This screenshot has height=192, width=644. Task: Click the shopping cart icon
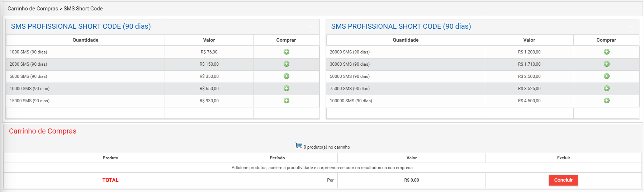[x=299, y=145]
